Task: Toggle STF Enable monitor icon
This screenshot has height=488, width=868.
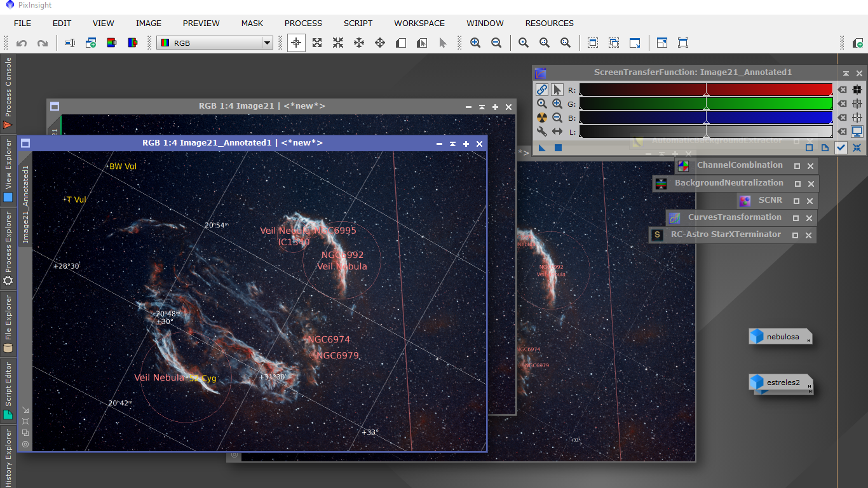Action: coord(857,132)
